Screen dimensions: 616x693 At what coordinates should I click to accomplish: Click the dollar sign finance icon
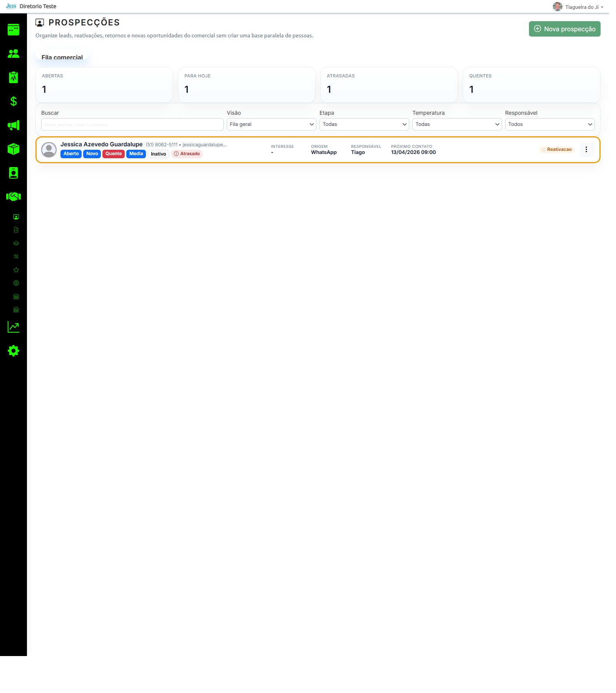(x=13, y=101)
